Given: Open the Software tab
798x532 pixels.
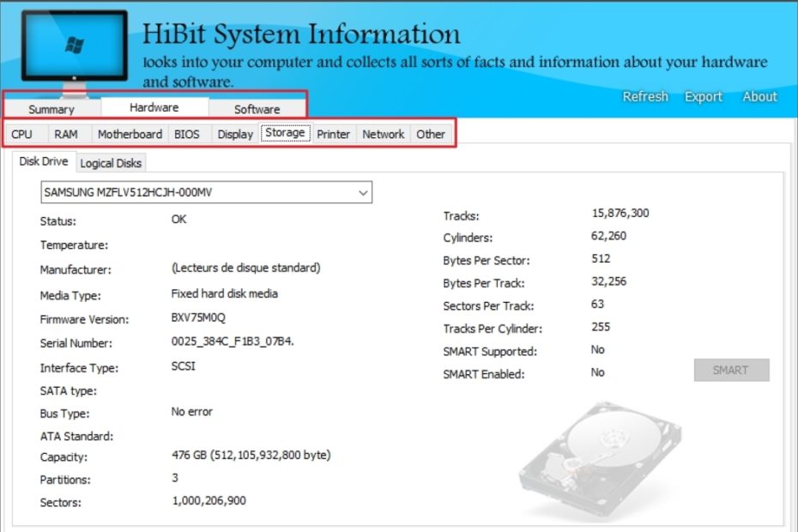Looking at the screenshot, I should point(257,109).
